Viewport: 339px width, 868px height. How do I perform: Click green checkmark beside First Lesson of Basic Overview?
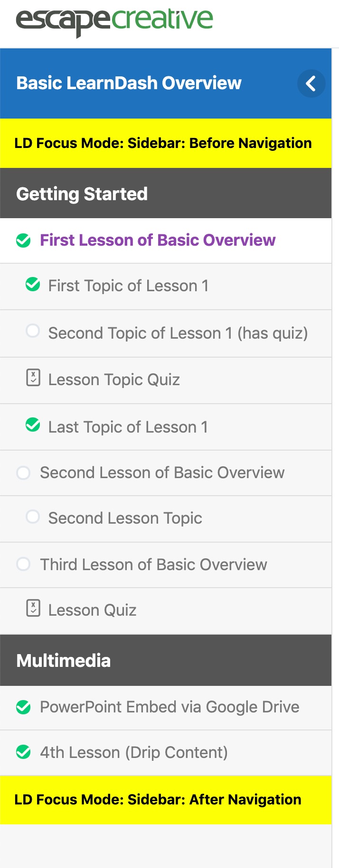pyautogui.click(x=23, y=240)
